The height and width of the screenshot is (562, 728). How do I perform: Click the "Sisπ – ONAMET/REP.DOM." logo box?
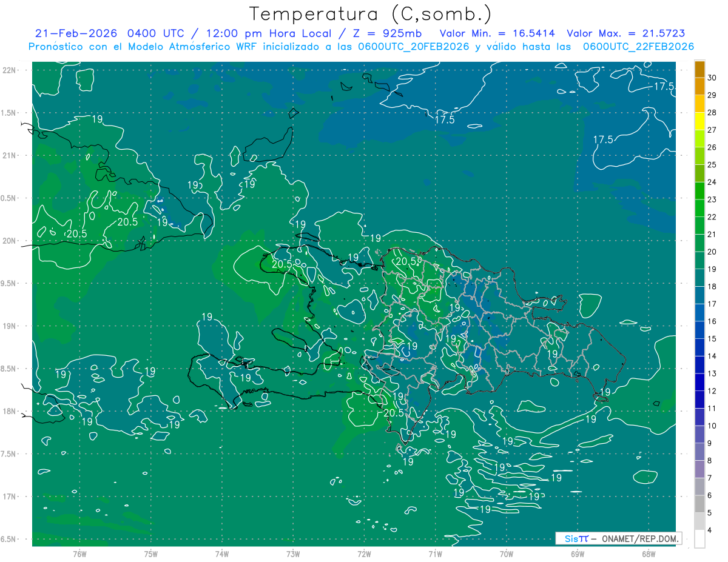click(x=618, y=538)
